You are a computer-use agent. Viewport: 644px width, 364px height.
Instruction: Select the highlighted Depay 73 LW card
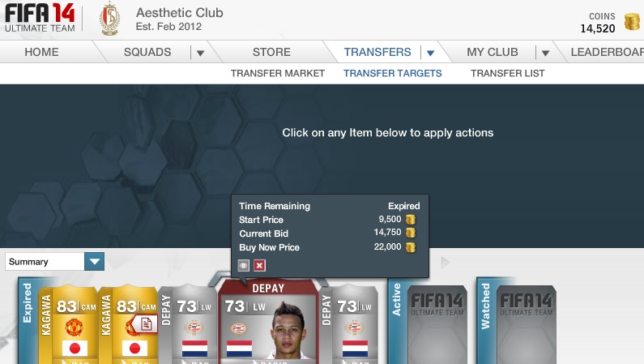click(x=268, y=322)
